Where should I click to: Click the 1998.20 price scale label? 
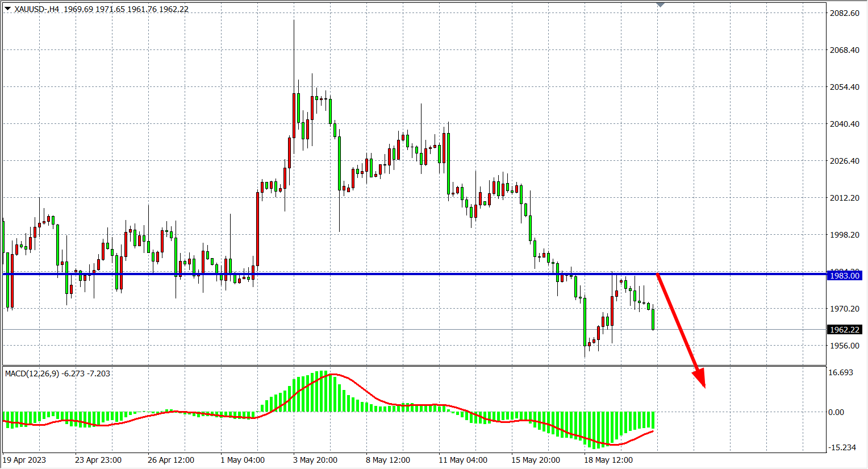point(845,235)
